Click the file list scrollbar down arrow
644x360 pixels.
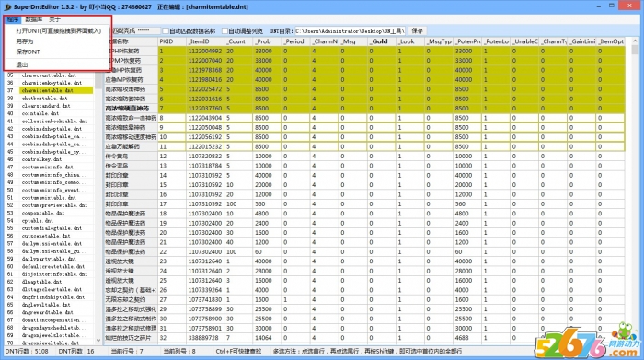coord(98,341)
